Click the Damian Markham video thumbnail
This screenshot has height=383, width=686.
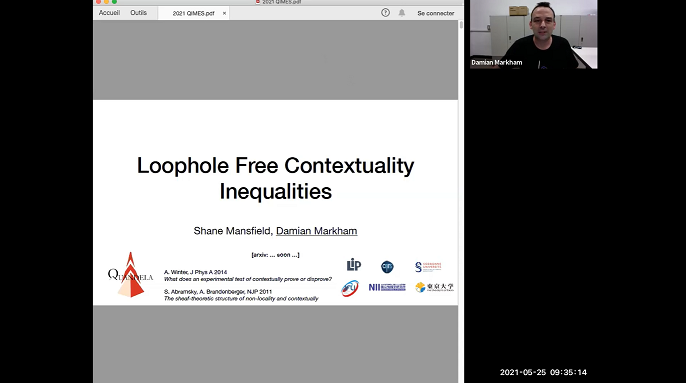pyautogui.click(x=533, y=34)
